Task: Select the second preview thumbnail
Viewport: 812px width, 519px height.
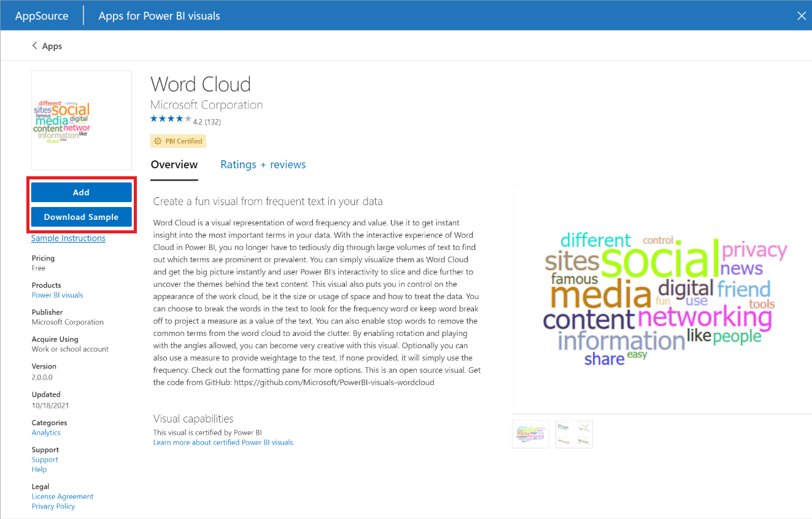Action: (x=573, y=434)
